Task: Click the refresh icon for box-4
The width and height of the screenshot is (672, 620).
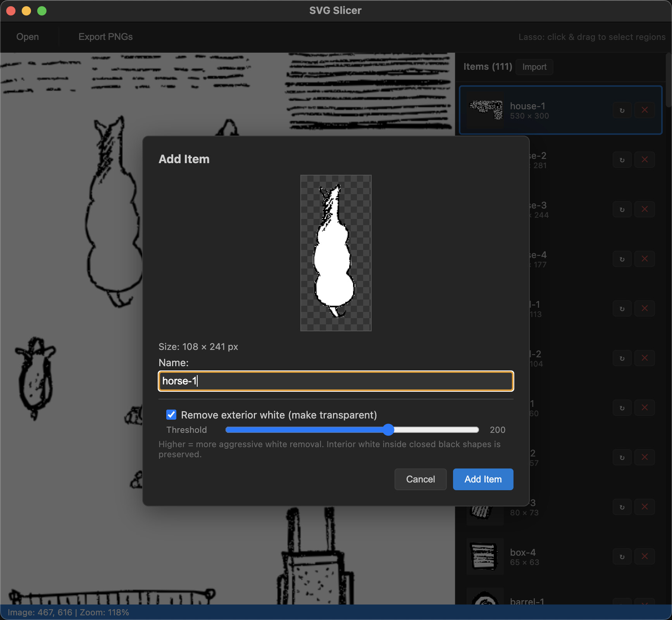Action: (x=622, y=557)
